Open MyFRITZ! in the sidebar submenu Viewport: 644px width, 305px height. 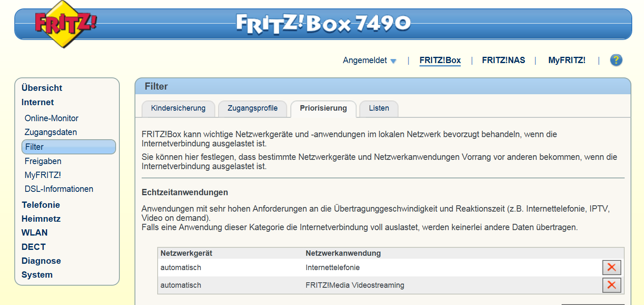43,175
